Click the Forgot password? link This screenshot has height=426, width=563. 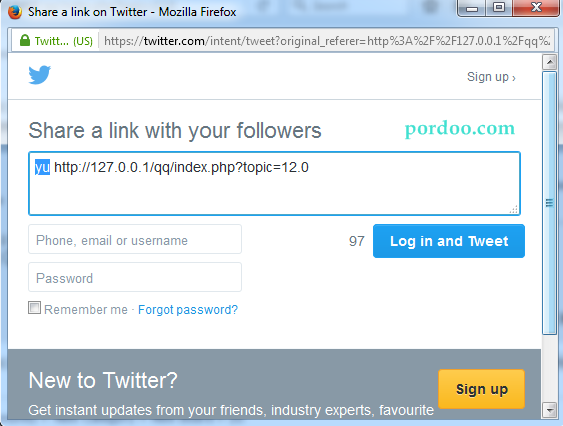click(188, 310)
